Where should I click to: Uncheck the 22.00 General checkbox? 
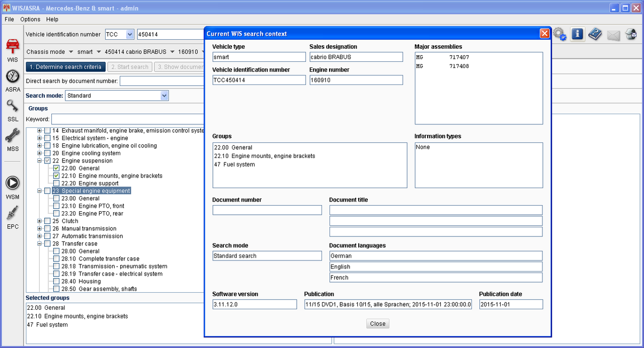(x=56, y=168)
